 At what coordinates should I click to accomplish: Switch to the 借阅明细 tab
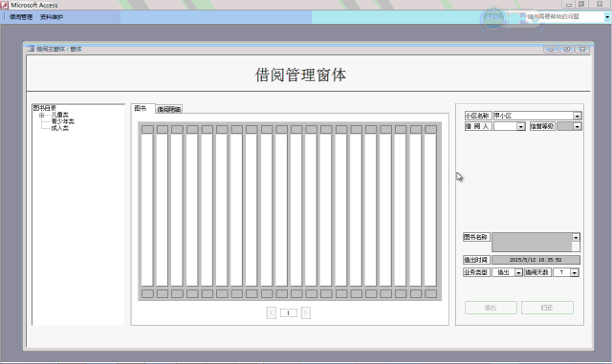click(169, 109)
